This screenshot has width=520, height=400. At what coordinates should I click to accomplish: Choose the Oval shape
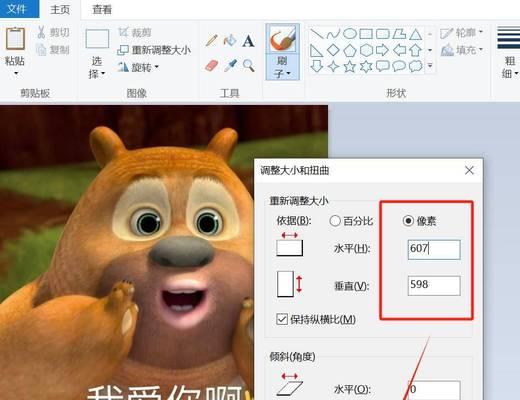[350, 34]
